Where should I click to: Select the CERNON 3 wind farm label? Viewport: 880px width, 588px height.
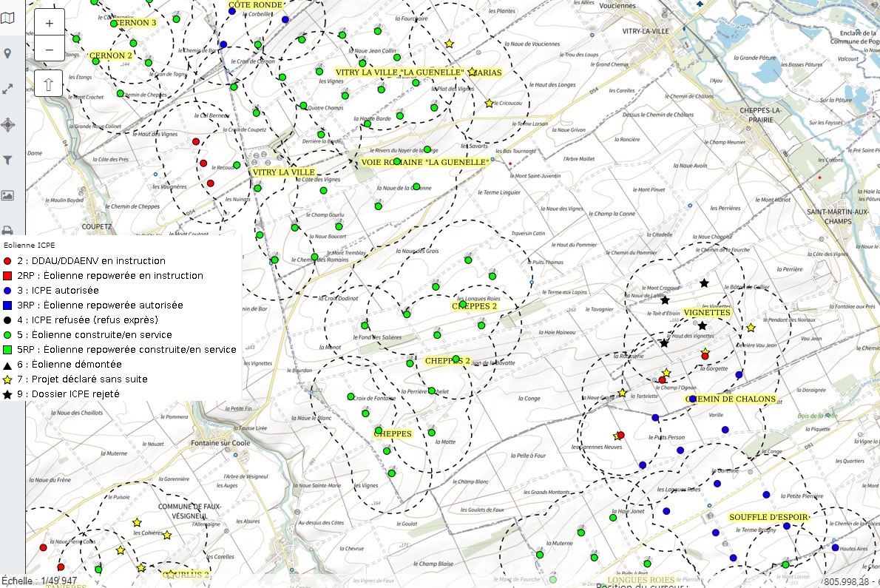tap(133, 23)
